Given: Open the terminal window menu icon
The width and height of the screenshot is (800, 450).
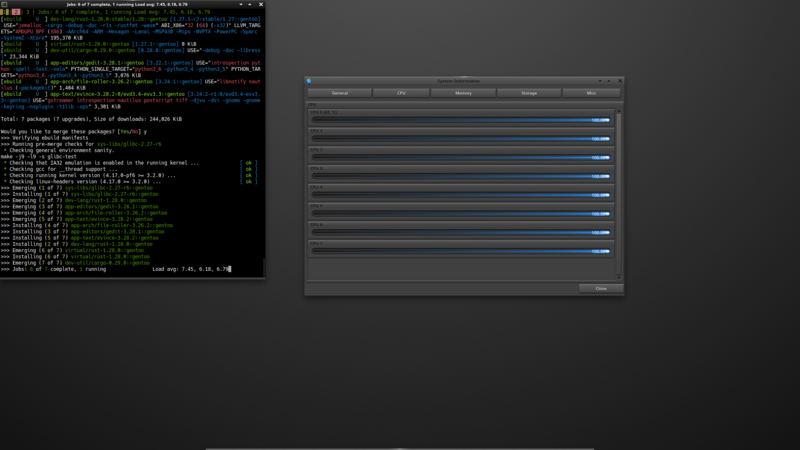Looking at the screenshot, I should [x=4, y=4].
